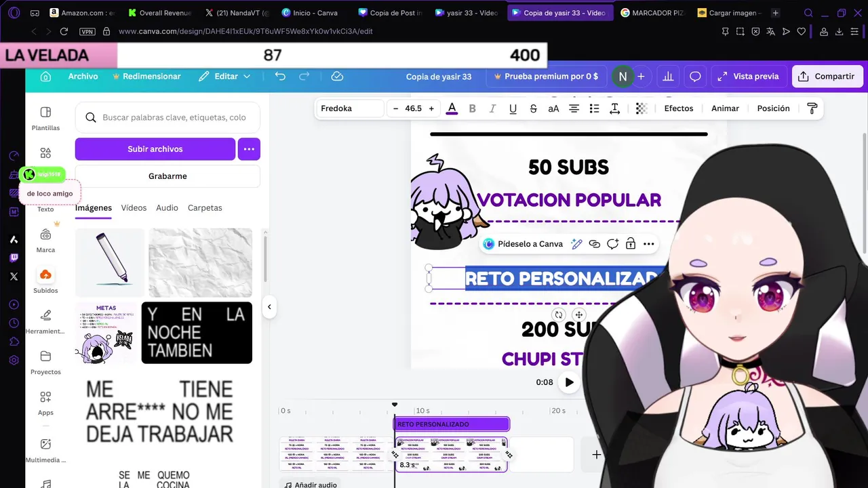Screen dimensions: 868x488
Task: Open transparency checkerboard control
Action: (642, 108)
